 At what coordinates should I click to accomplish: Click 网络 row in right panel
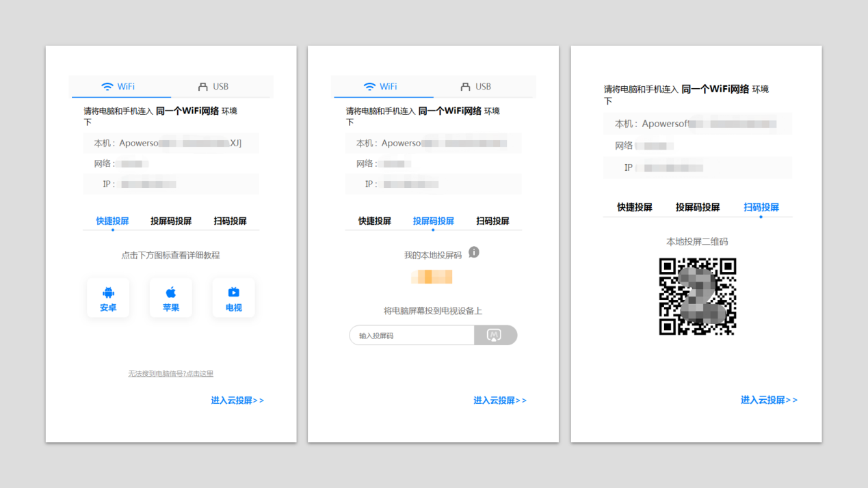click(x=698, y=146)
